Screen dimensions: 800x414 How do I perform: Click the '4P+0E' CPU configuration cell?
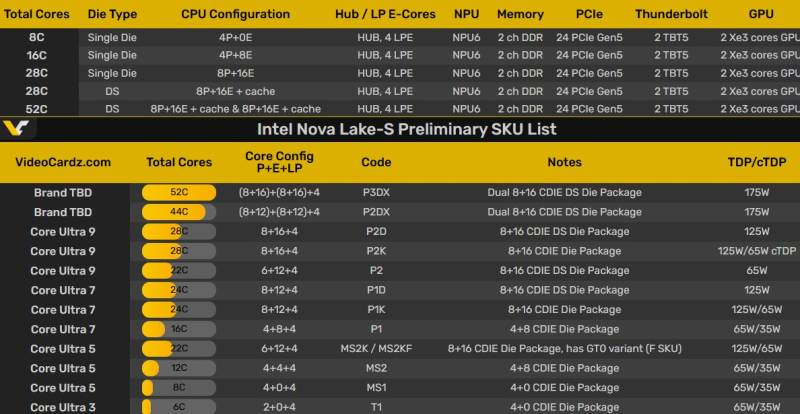[x=236, y=37]
